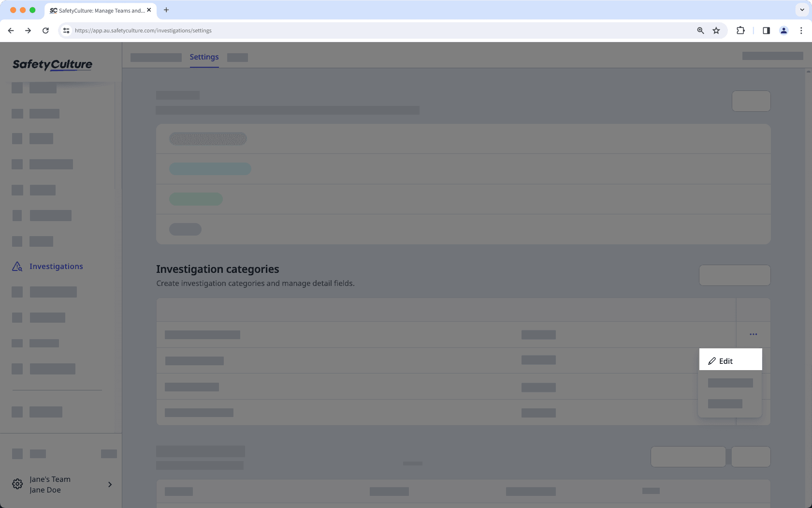Select the SafetyCulture browser tab

tap(97, 10)
